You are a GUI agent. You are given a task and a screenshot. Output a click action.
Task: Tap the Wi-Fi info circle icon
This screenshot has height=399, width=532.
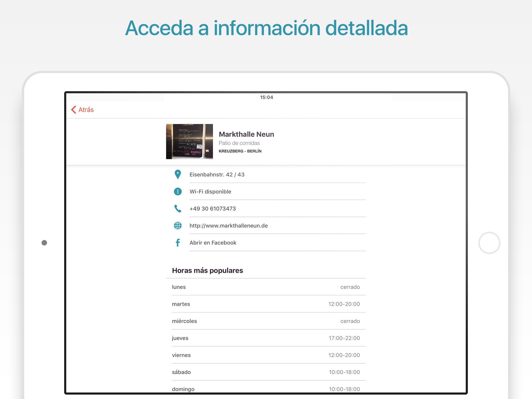pyautogui.click(x=178, y=192)
